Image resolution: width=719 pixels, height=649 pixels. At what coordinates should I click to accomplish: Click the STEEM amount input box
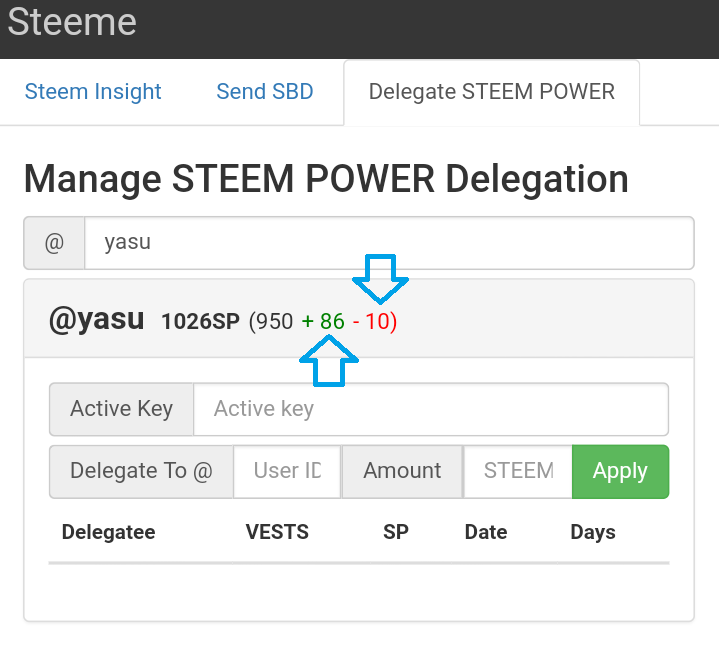pos(518,471)
